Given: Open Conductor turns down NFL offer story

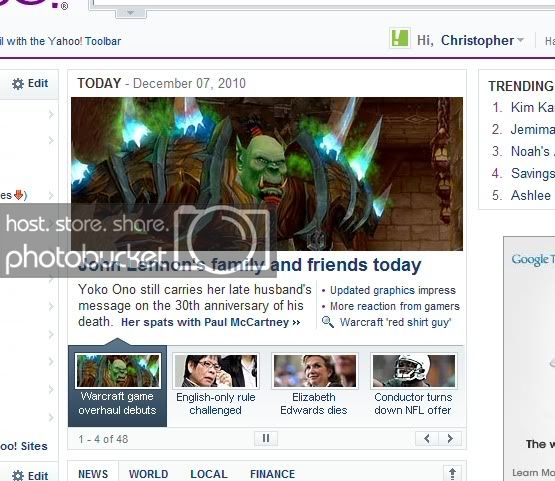Looking at the screenshot, I should pos(413,403).
